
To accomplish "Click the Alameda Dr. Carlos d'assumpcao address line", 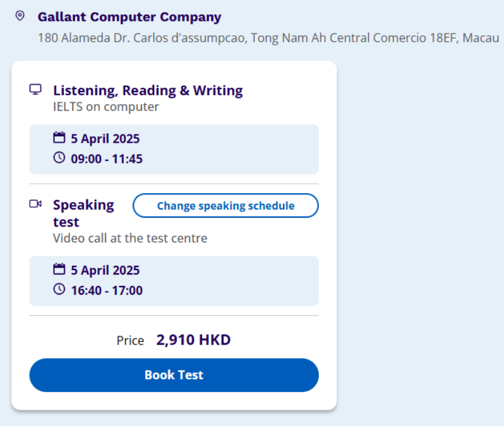I will (x=268, y=38).
